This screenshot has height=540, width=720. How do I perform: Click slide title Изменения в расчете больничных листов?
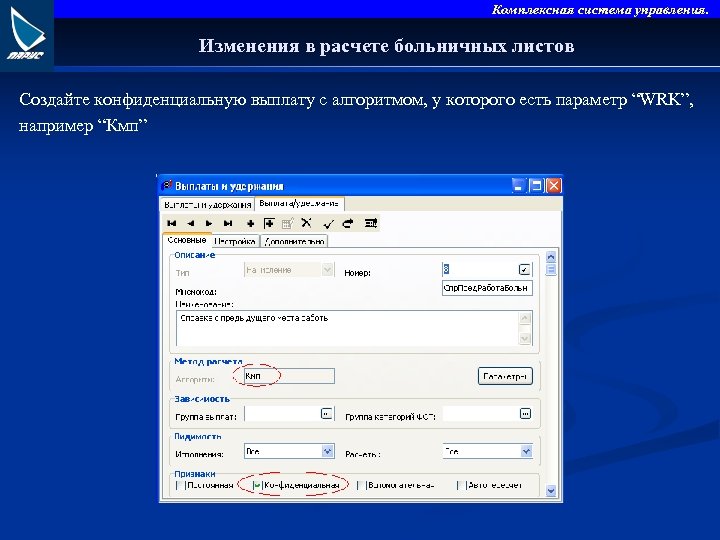click(386, 46)
